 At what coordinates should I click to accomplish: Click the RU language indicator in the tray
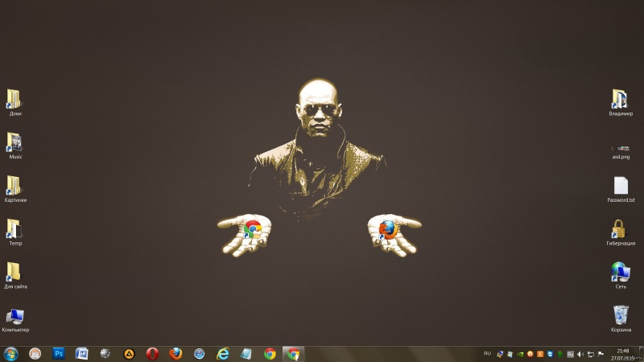[488, 353]
